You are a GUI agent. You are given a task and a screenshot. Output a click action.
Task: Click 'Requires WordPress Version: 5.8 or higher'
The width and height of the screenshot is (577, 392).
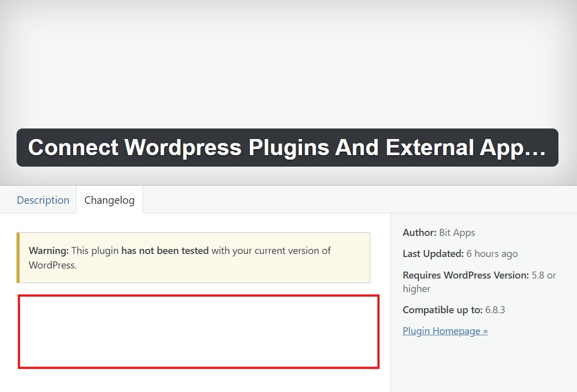click(x=479, y=282)
